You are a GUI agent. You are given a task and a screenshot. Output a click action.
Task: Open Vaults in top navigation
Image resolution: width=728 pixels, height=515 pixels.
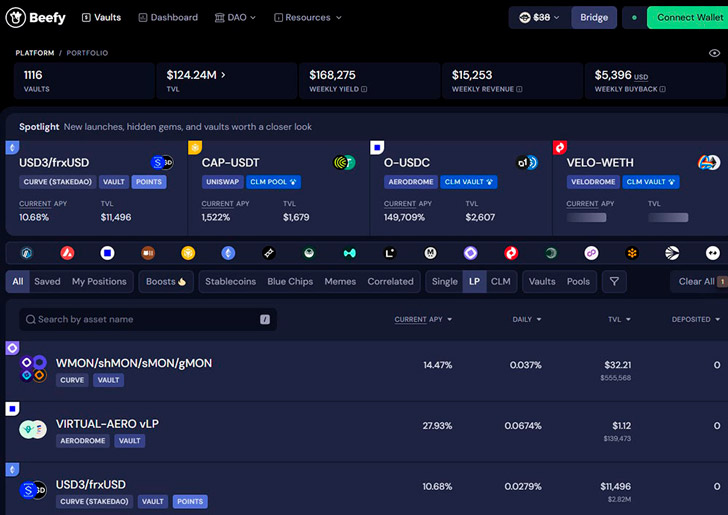(101, 18)
